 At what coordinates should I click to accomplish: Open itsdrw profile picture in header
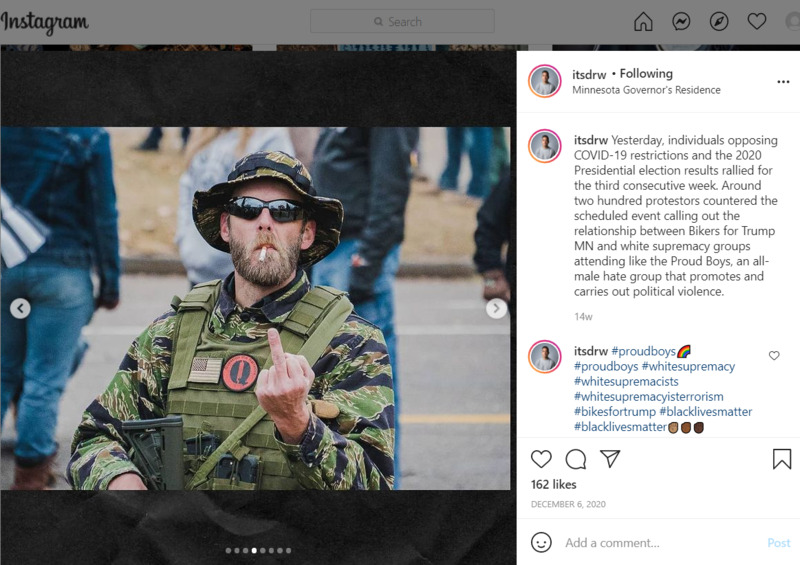pyautogui.click(x=545, y=81)
